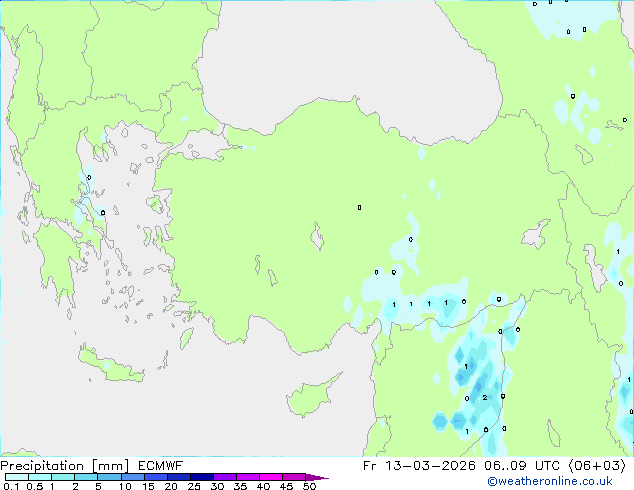
Task: Click the legend value '50'
Action: point(309,486)
